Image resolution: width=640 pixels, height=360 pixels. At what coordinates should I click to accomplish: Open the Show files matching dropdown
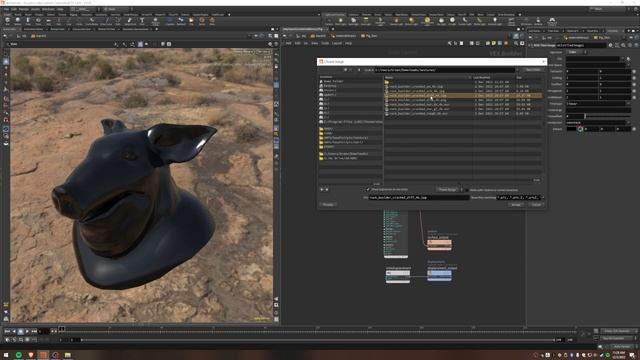pos(542,198)
